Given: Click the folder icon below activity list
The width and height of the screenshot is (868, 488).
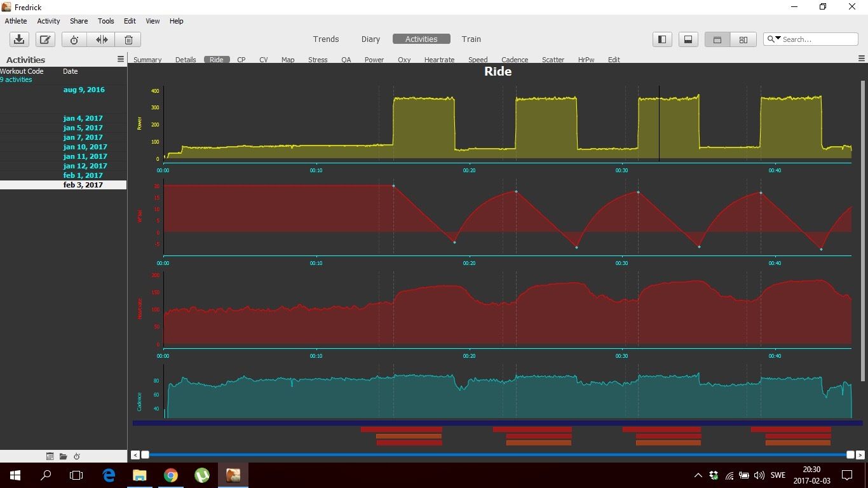Looking at the screenshot, I should [x=64, y=456].
